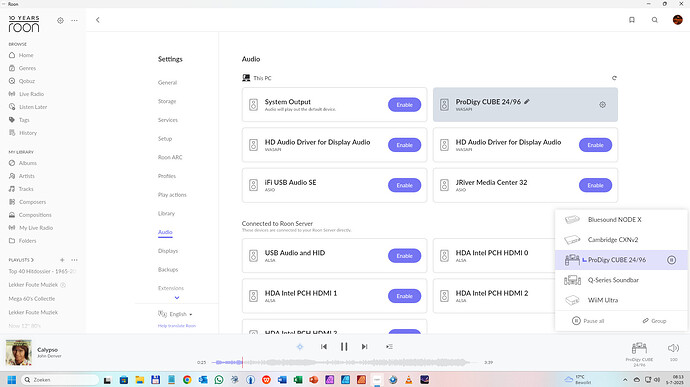Screen dimensions: 690x387
Task: Open the bookmarks icon in top bar
Action: tap(632, 20)
